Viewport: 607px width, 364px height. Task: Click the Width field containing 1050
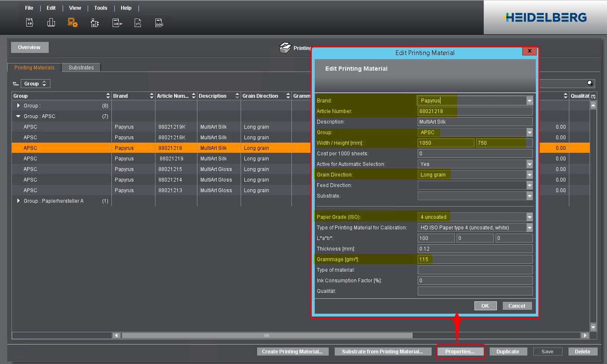tap(446, 143)
